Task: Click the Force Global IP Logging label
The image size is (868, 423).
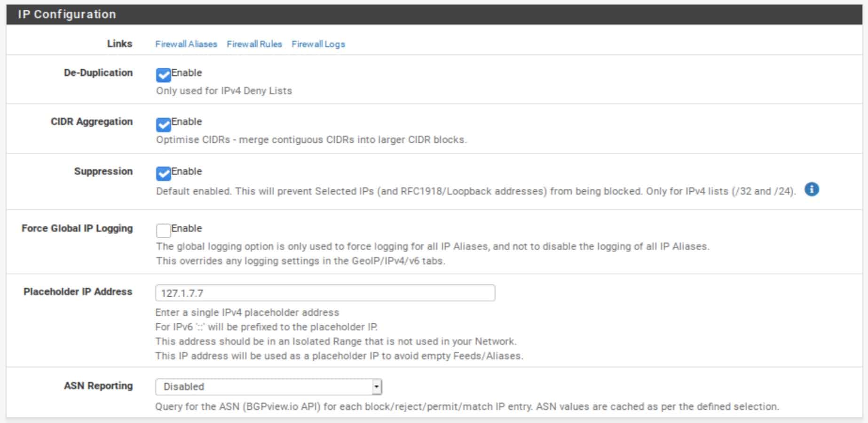Action: (77, 228)
